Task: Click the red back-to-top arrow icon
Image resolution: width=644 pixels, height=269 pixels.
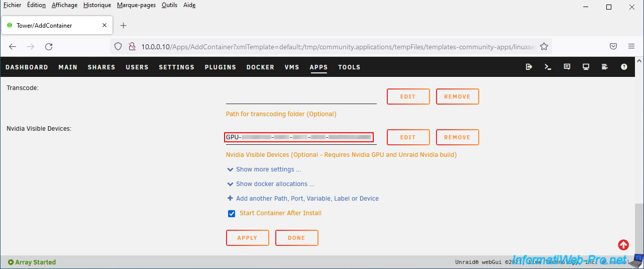Action: 623,245
